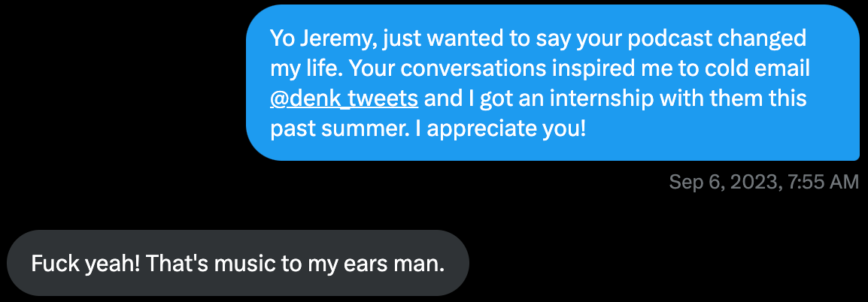Image resolution: width=868 pixels, height=302 pixels.
Task: Open the @denk_tweets mention link
Action: pyautogui.click(x=344, y=98)
